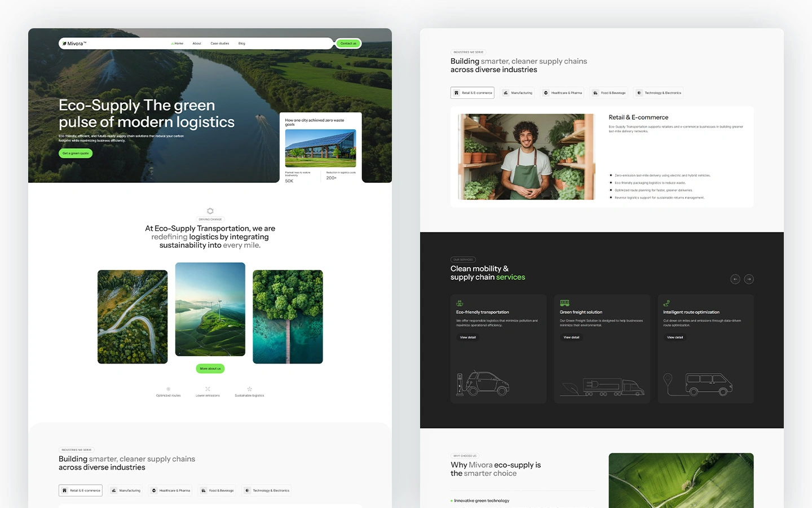Click the Mivora leaf logo in the navbar

pyautogui.click(x=74, y=43)
